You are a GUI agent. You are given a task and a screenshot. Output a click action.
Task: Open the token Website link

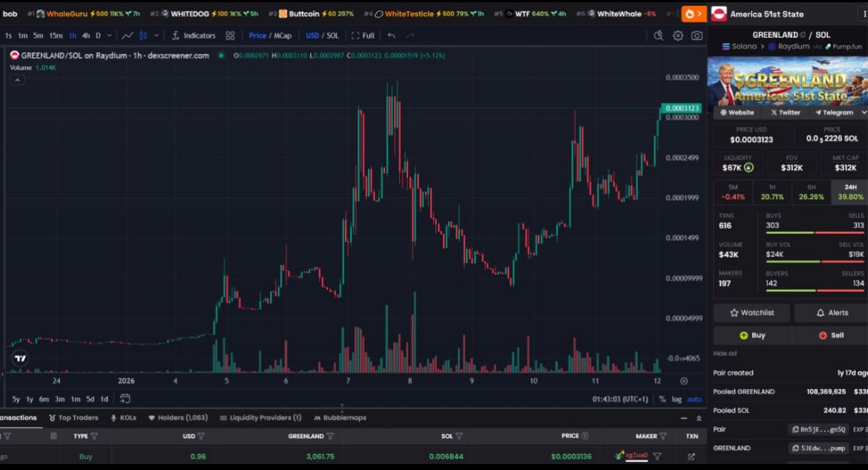point(737,113)
